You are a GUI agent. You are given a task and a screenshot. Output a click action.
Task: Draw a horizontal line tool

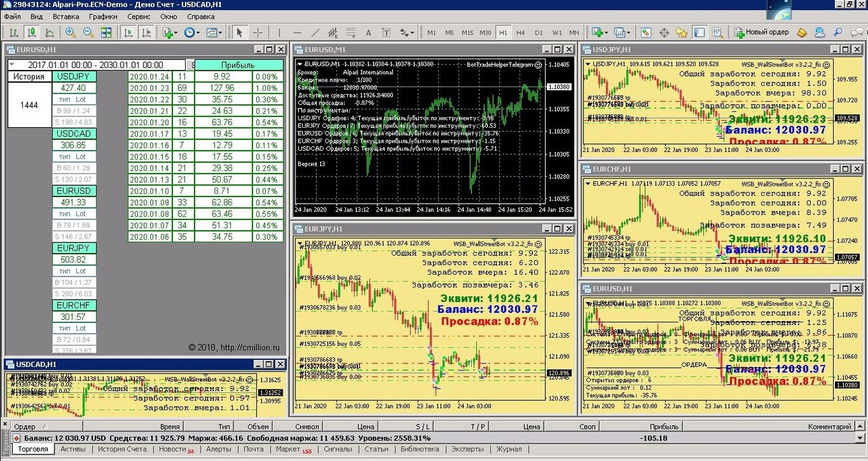pos(297,32)
